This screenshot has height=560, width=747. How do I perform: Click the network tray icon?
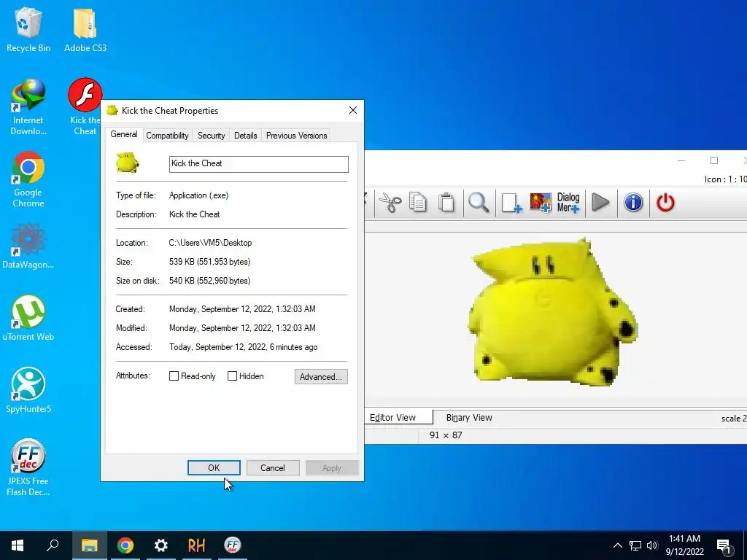[x=635, y=545]
